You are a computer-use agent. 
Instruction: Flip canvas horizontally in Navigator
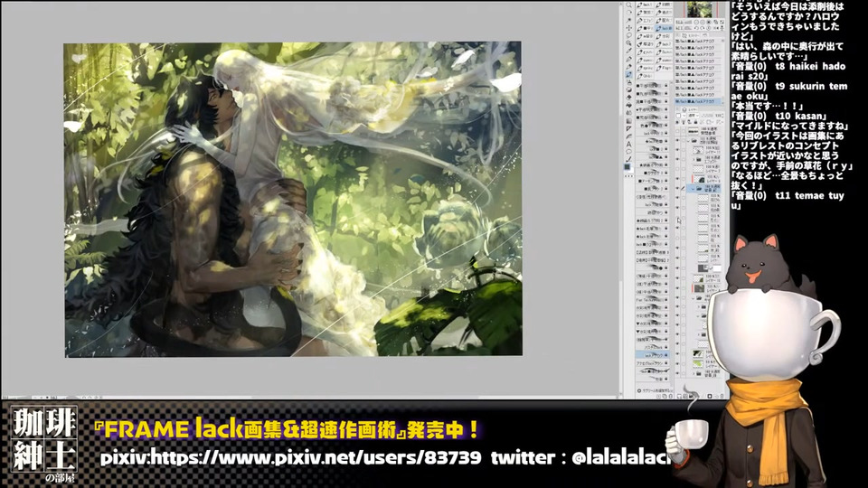click(x=715, y=28)
